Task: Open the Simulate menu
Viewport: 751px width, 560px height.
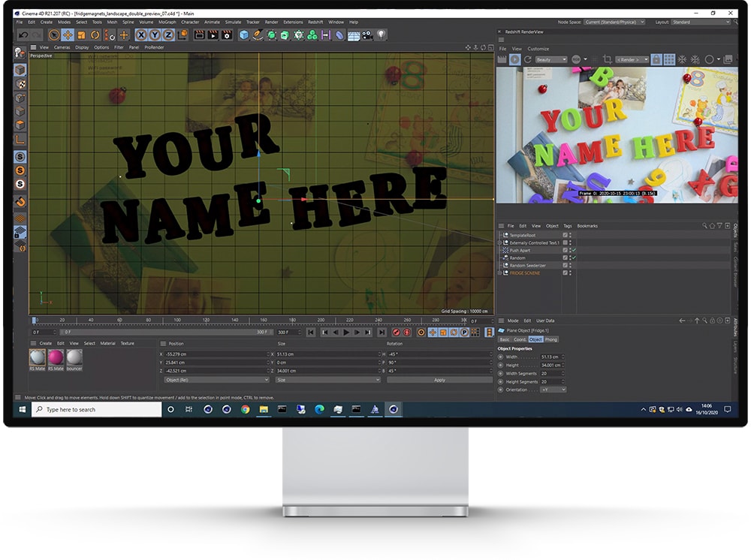Action: click(234, 22)
